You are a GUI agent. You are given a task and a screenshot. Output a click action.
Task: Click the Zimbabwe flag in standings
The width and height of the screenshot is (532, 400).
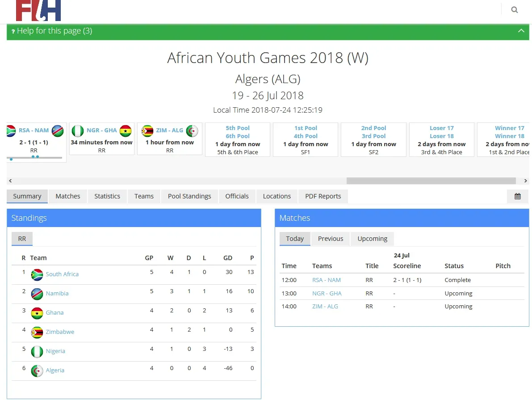point(37,332)
